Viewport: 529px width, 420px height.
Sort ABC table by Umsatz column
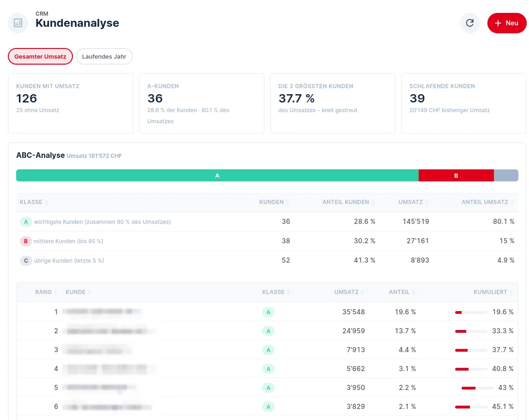pyautogui.click(x=413, y=202)
